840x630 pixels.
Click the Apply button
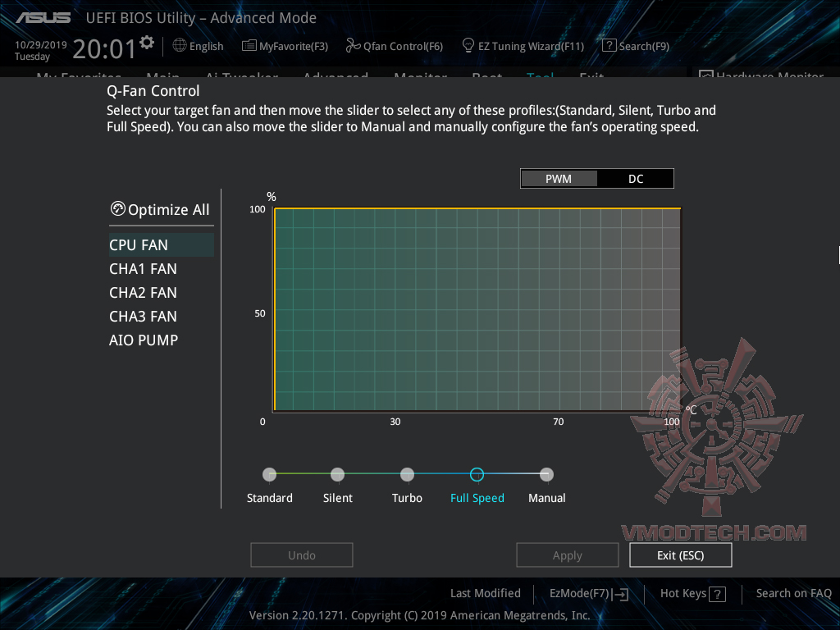567,555
